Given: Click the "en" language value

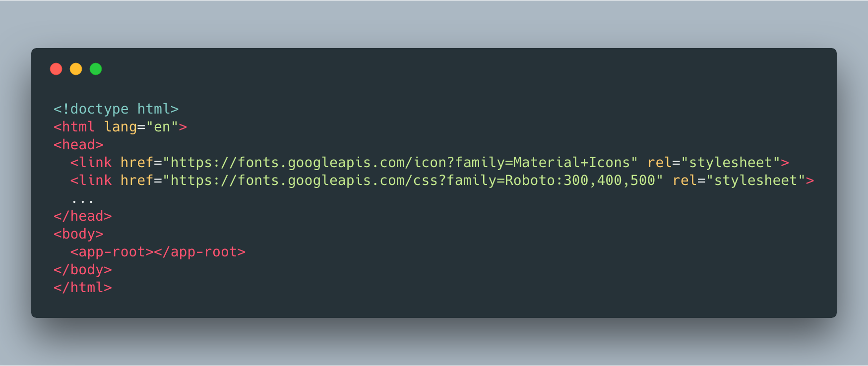Looking at the screenshot, I should click(162, 127).
